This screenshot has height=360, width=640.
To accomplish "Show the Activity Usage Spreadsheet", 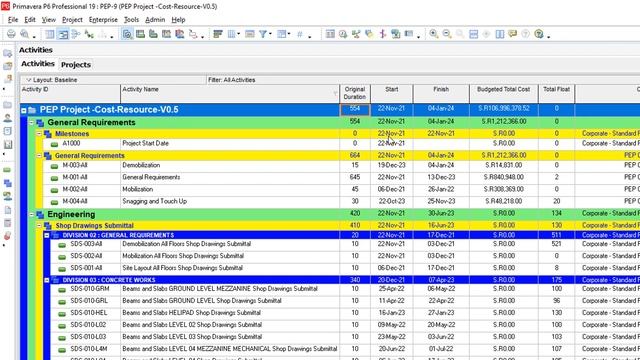I will pos(140,34).
